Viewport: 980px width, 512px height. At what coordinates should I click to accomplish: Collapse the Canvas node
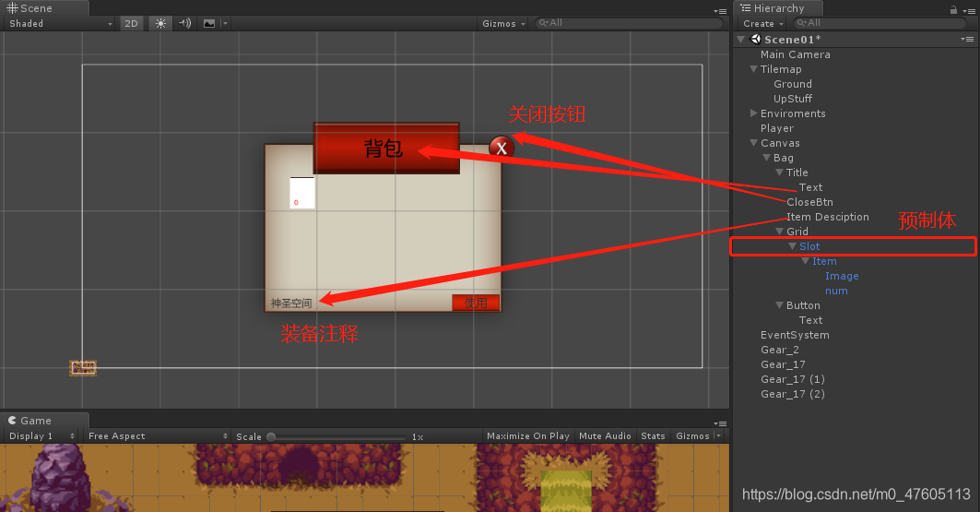pyautogui.click(x=754, y=143)
